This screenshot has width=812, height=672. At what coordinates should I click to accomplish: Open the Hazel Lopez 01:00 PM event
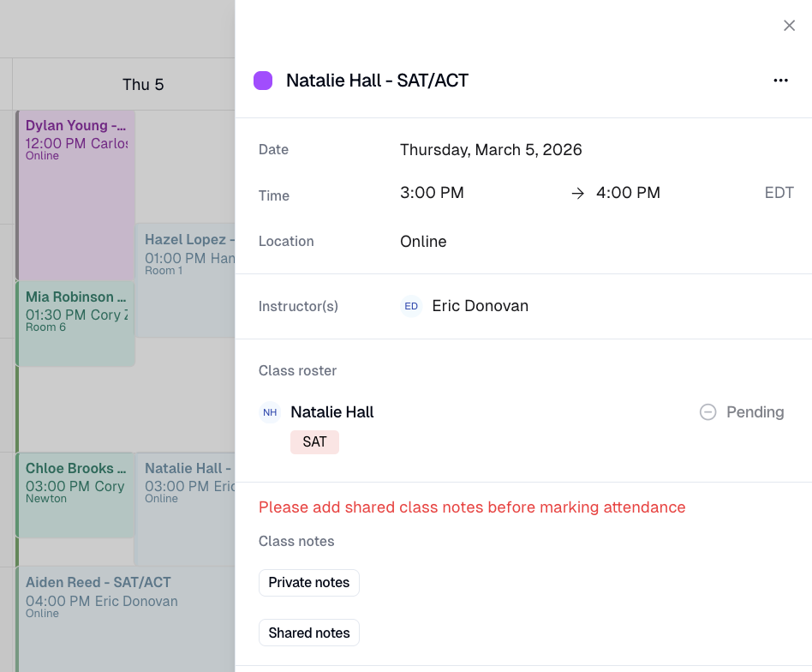click(185, 280)
